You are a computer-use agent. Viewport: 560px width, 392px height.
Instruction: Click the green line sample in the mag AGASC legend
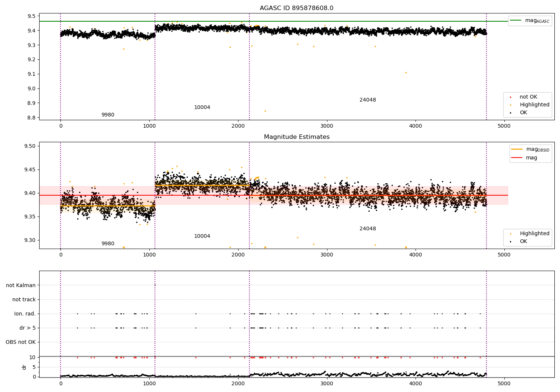[516, 20]
